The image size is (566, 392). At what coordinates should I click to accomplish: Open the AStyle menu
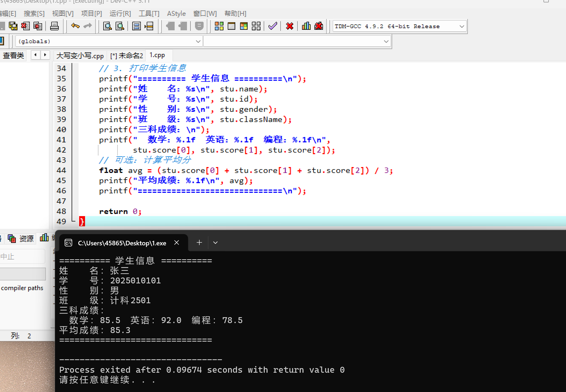pos(176,13)
